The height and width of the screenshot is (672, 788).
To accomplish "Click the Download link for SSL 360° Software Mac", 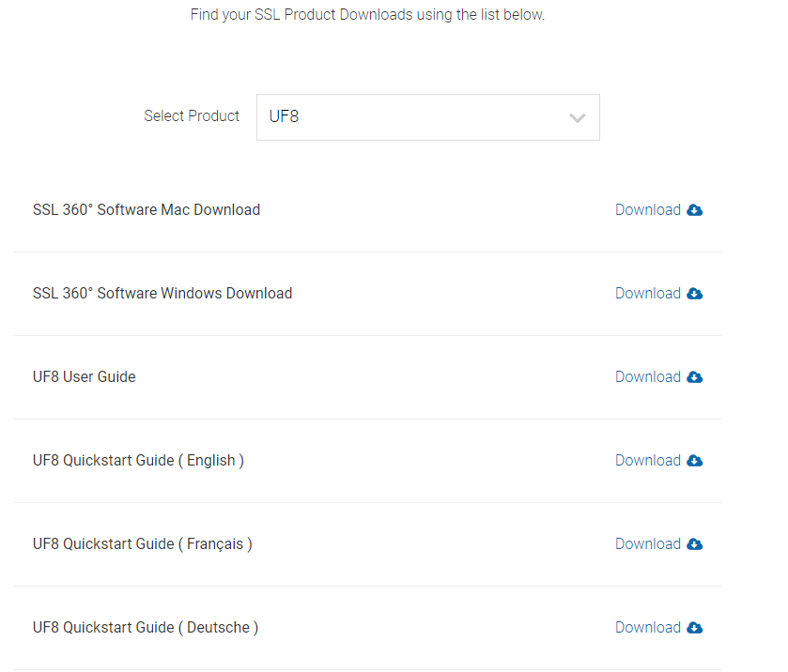I will point(648,209).
